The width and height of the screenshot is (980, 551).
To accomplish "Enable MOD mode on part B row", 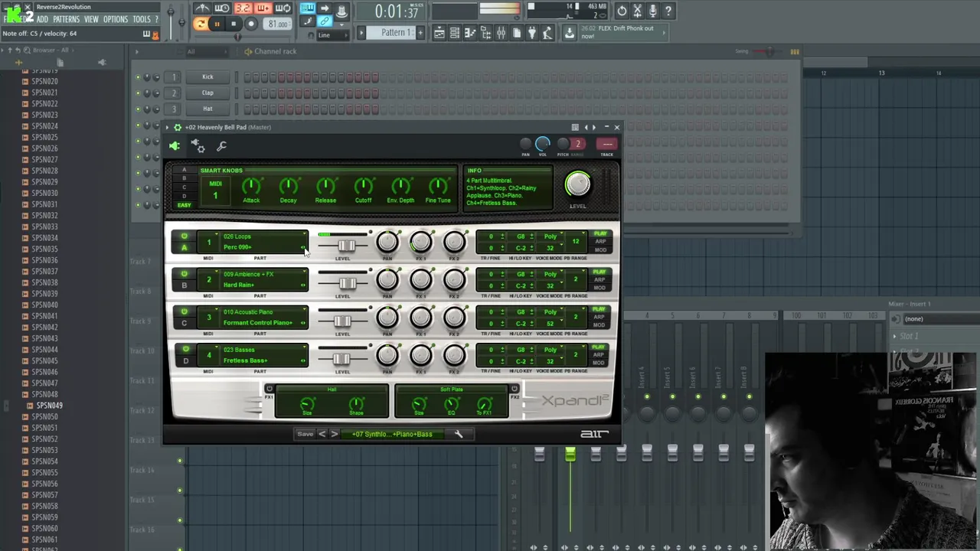I will (x=600, y=287).
